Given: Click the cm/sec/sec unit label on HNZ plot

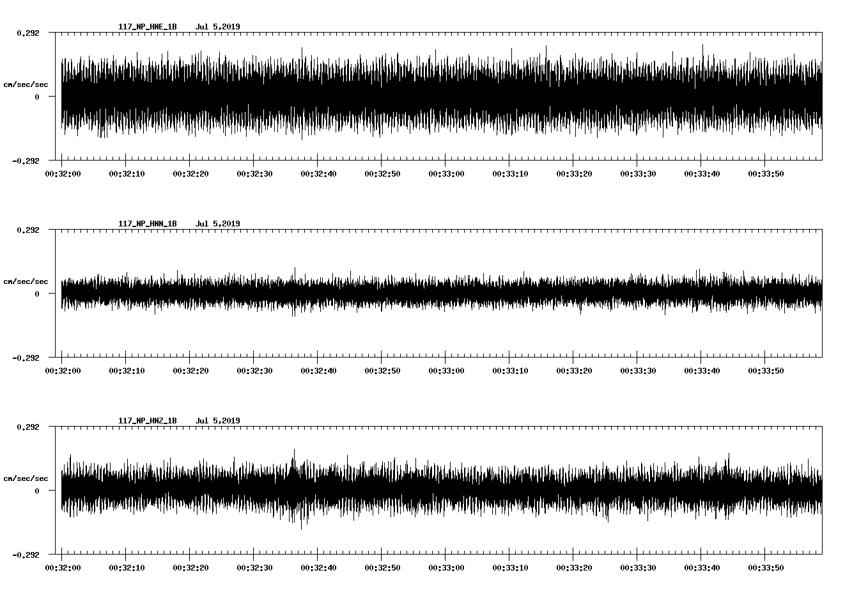Looking at the screenshot, I should 26,478.
